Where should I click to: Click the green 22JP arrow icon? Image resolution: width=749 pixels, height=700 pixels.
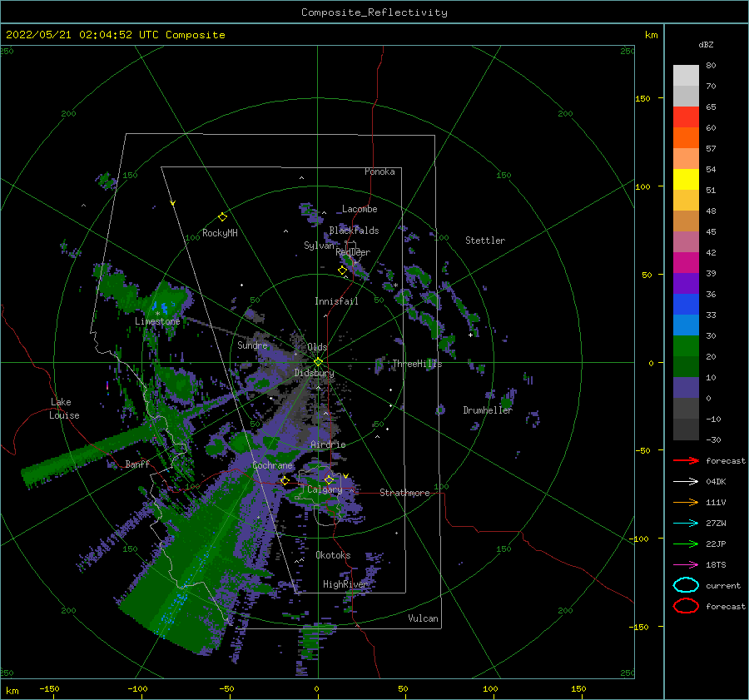coord(686,544)
